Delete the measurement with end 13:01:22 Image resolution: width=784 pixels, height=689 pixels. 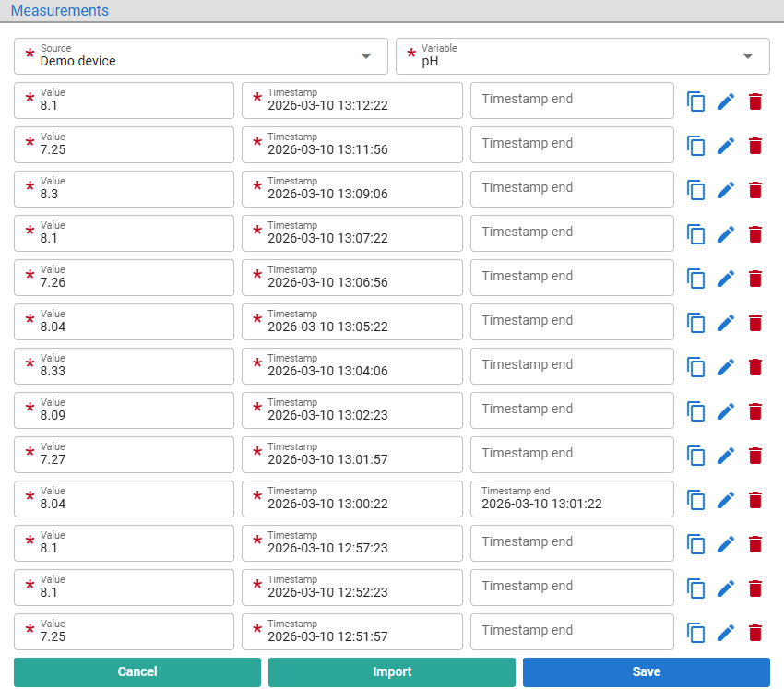click(755, 500)
